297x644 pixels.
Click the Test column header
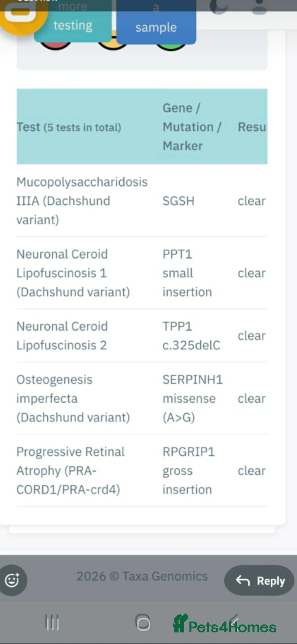tap(69, 127)
